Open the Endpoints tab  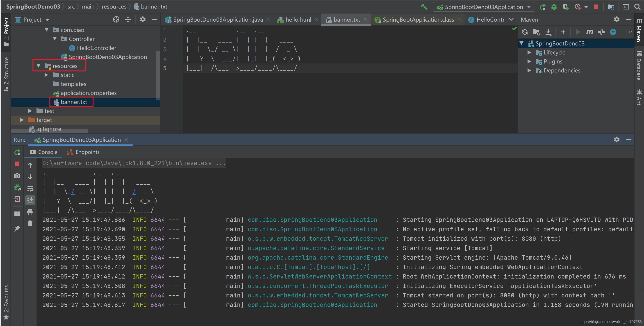point(83,152)
